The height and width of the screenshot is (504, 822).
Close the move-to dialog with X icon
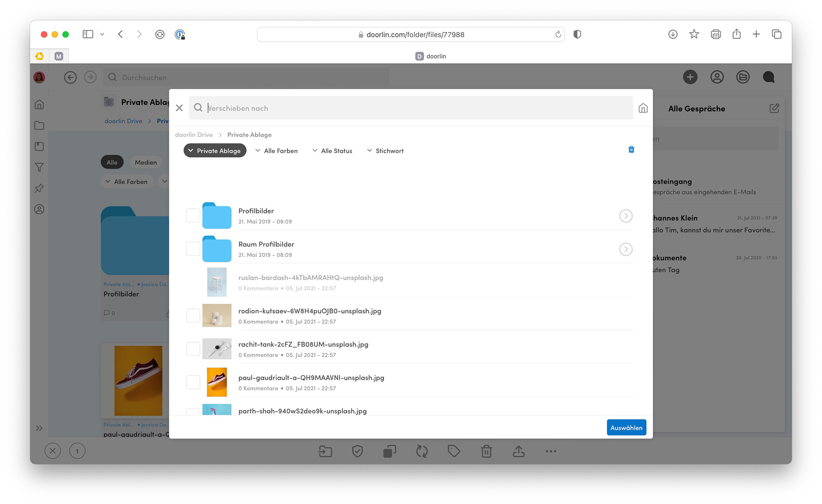point(179,108)
